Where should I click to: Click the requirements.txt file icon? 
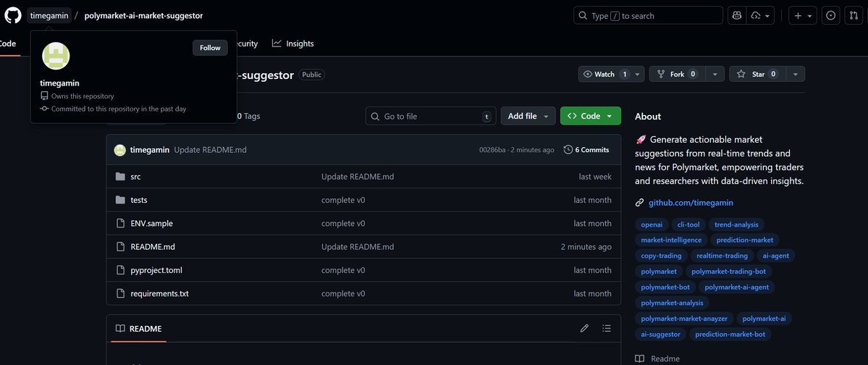click(120, 293)
